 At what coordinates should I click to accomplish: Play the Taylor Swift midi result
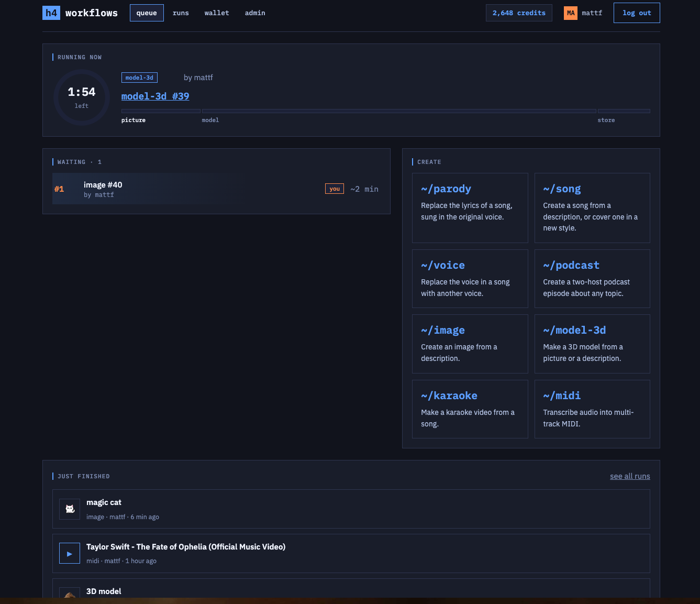pos(70,553)
